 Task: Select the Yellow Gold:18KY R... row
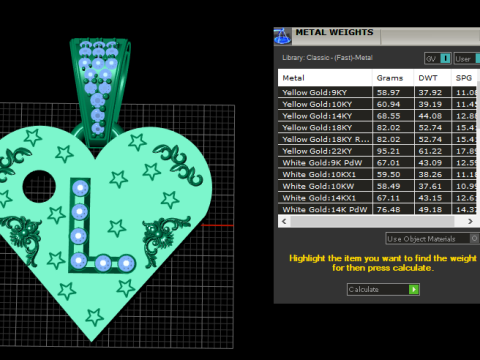377,139
